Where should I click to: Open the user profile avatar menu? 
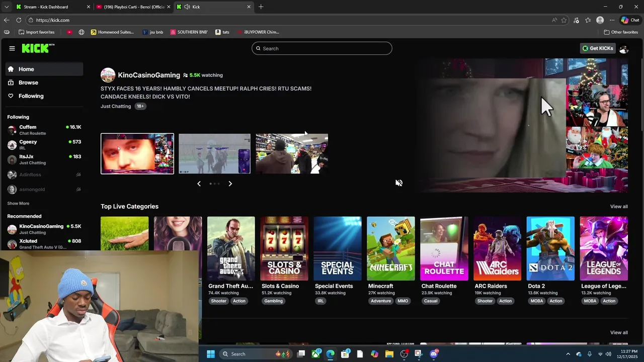[x=624, y=48]
